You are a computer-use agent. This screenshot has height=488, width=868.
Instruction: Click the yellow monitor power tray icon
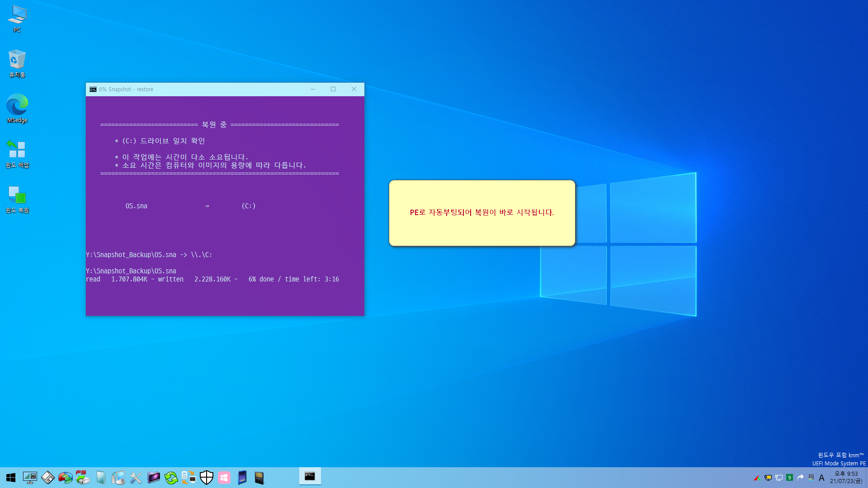tap(768, 478)
